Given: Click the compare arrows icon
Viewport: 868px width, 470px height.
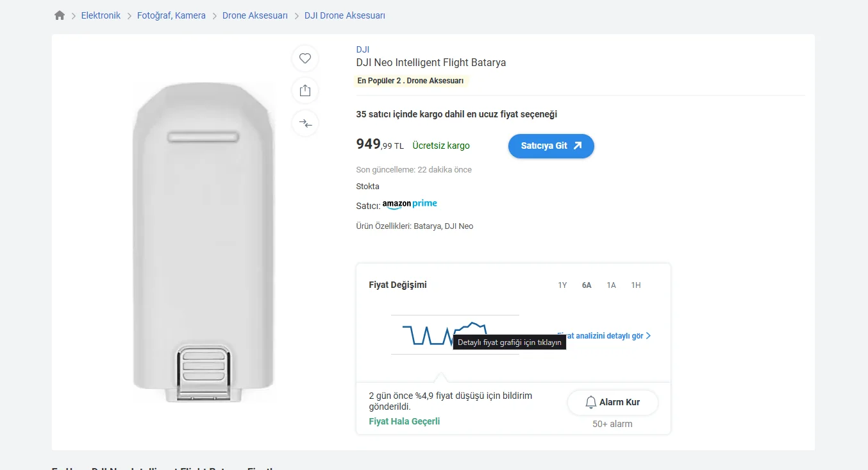Looking at the screenshot, I should coord(305,123).
